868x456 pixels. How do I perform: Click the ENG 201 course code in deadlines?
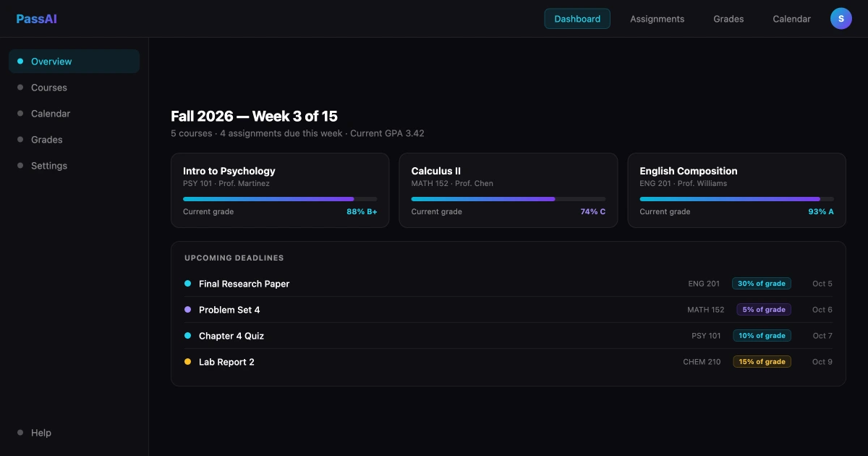(x=705, y=284)
